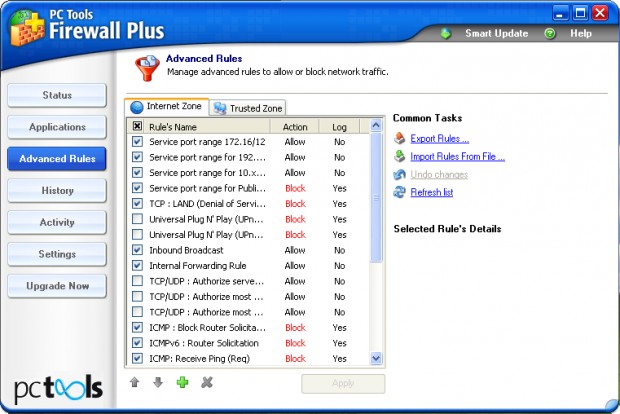Click the Apply button
This screenshot has width=620, height=414.
point(343,384)
